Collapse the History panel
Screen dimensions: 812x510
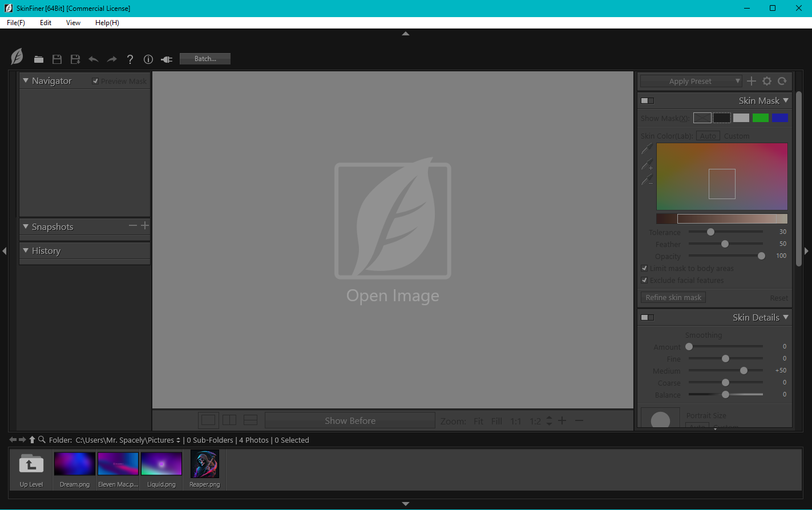coord(26,250)
